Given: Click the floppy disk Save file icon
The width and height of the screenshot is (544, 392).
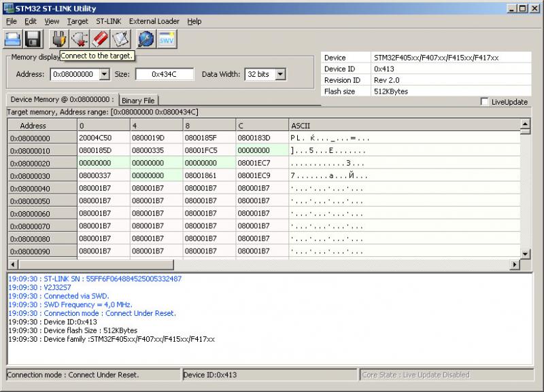Looking at the screenshot, I should (33, 39).
